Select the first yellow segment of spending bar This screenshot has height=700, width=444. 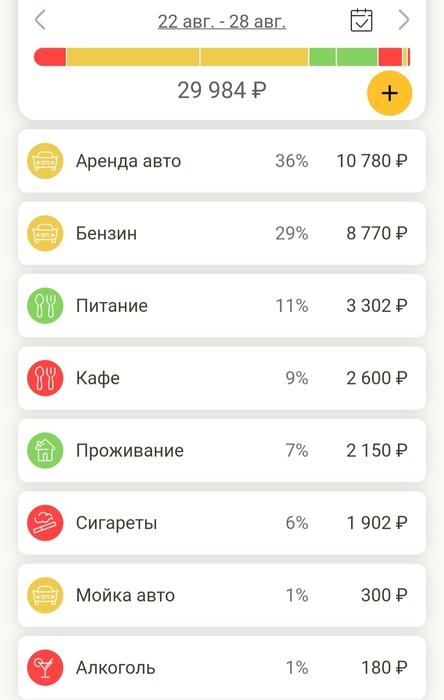click(133, 57)
